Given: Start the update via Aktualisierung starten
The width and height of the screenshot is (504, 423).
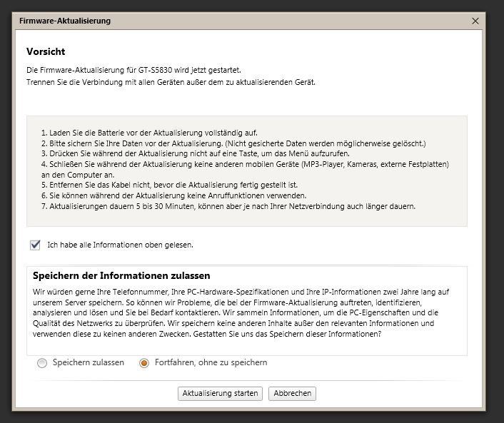Looking at the screenshot, I should (220, 394).
